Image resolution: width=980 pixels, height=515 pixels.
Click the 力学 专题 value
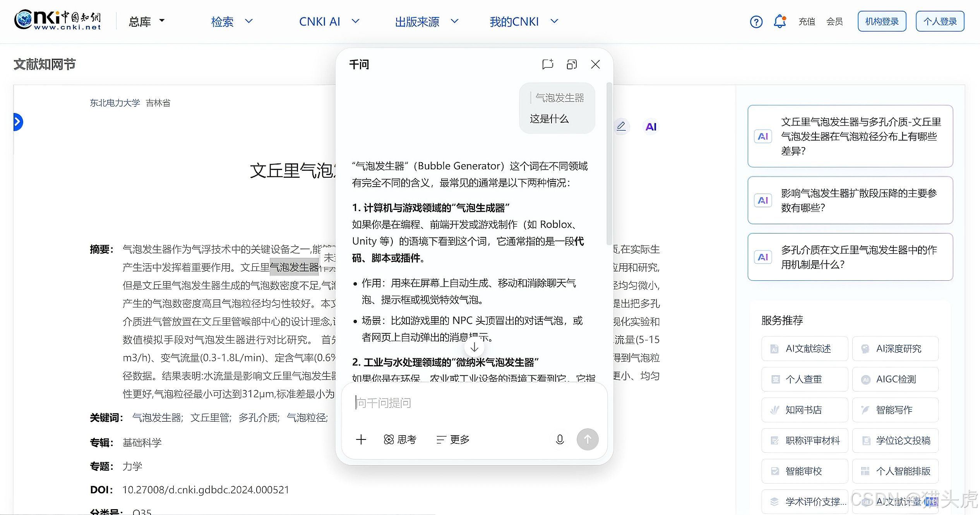[x=132, y=466]
